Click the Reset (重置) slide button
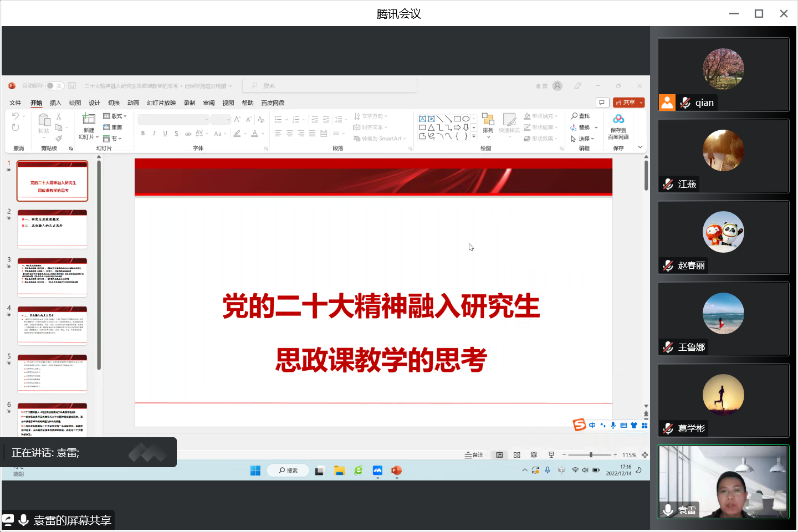Screen dimensions: 798x532 pos(113,127)
